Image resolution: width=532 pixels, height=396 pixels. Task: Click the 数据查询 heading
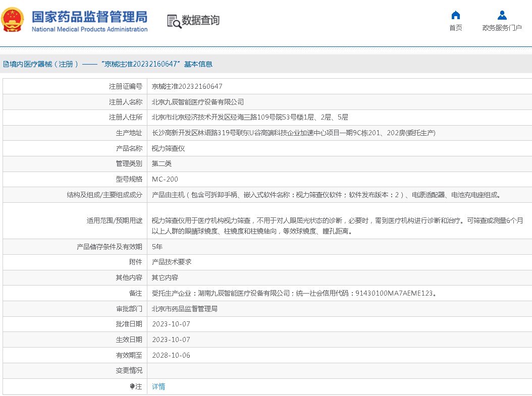tap(200, 20)
